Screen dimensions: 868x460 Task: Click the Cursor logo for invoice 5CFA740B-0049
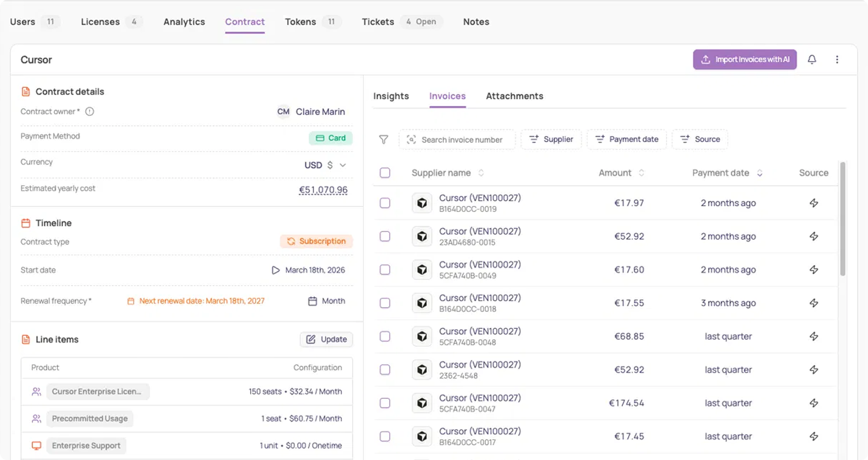tap(422, 270)
